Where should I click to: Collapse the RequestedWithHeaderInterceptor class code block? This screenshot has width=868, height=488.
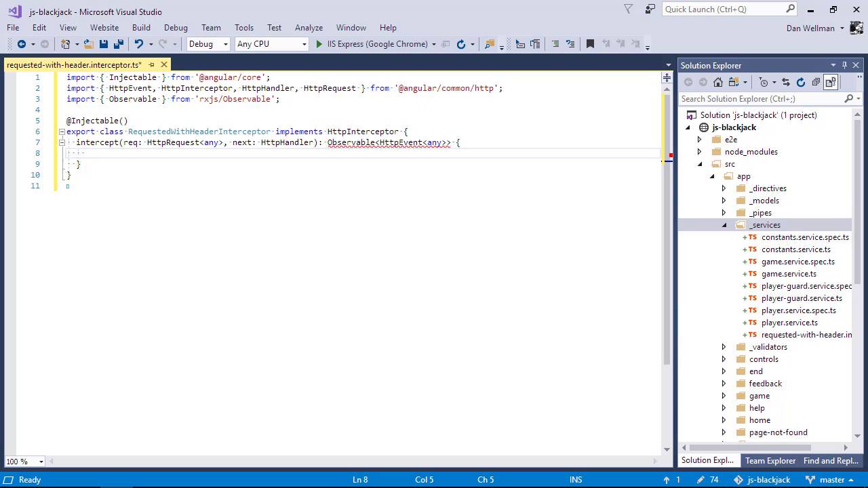pos(61,131)
